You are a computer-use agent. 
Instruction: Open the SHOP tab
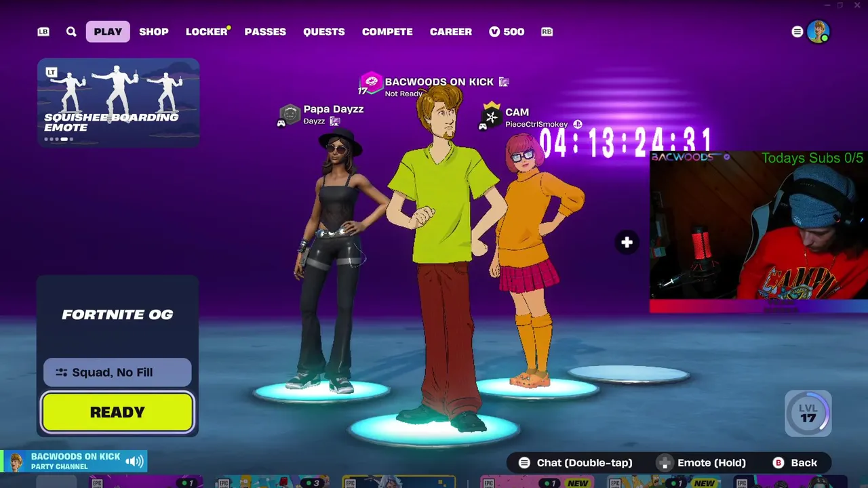[154, 32]
